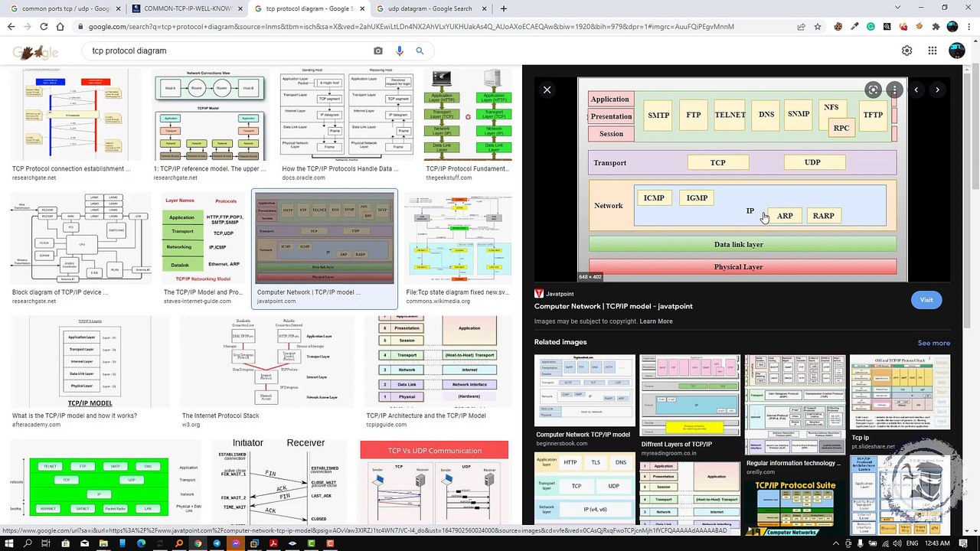Click the Visit button for Javatpoint

[926, 300]
